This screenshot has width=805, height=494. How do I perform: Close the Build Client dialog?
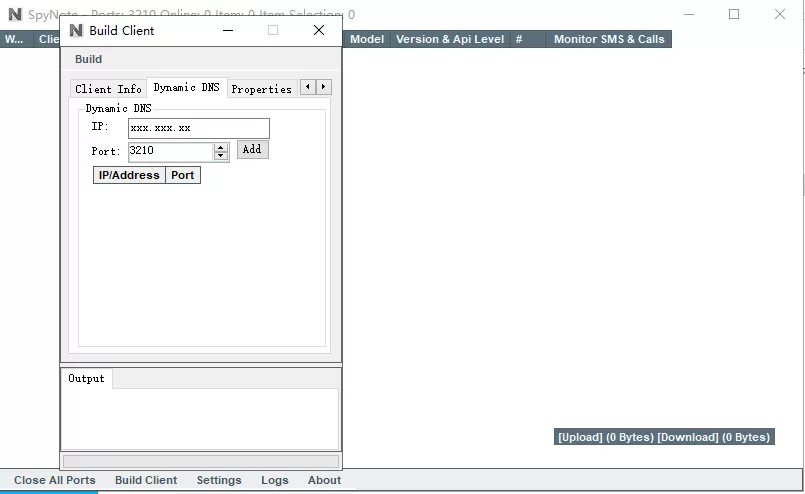click(319, 30)
